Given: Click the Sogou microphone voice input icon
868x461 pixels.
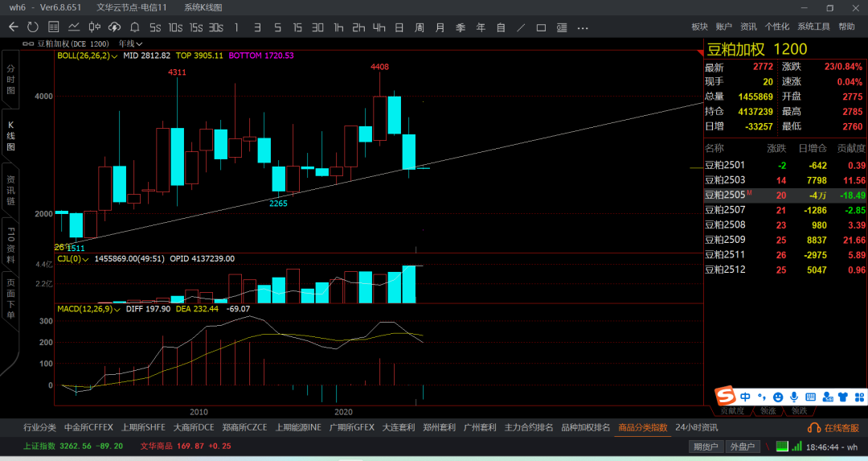Looking at the screenshot, I should tap(794, 397).
